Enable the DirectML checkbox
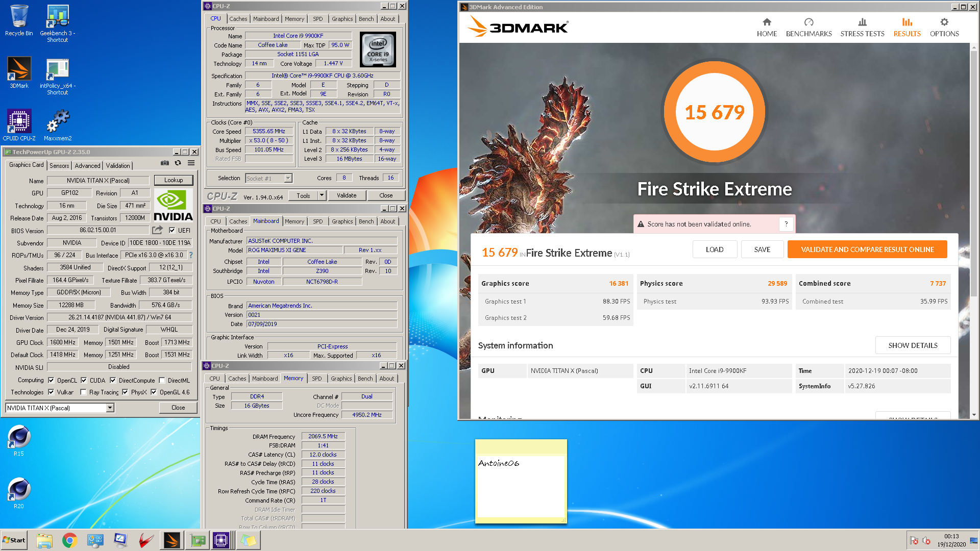Viewport: 980px width, 551px height. point(162,380)
